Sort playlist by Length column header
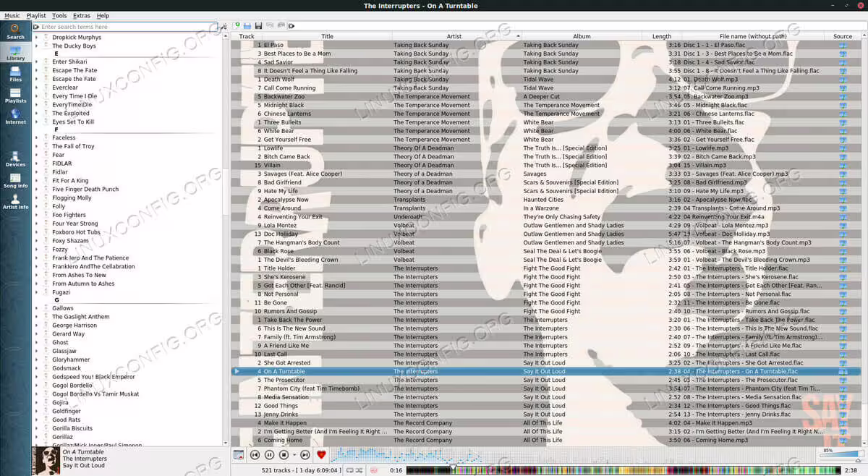Image resolution: width=868 pixels, height=476 pixels. tap(661, 36)
